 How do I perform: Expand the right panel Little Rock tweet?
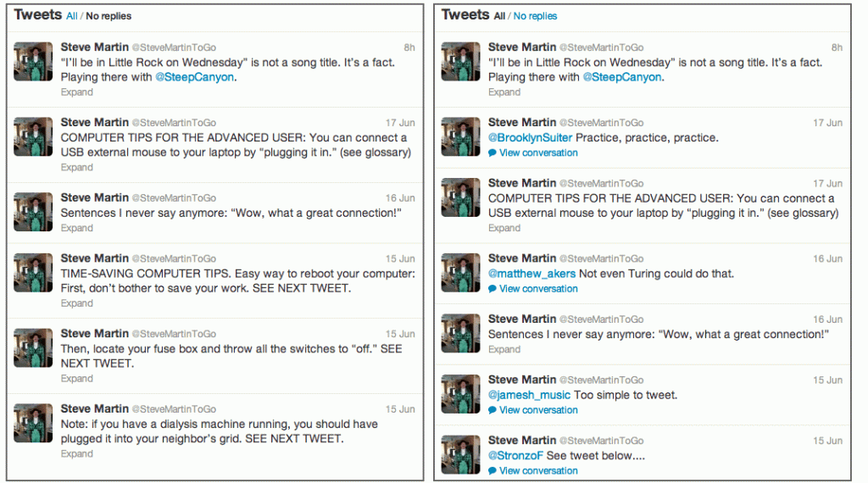click(504, 92)
